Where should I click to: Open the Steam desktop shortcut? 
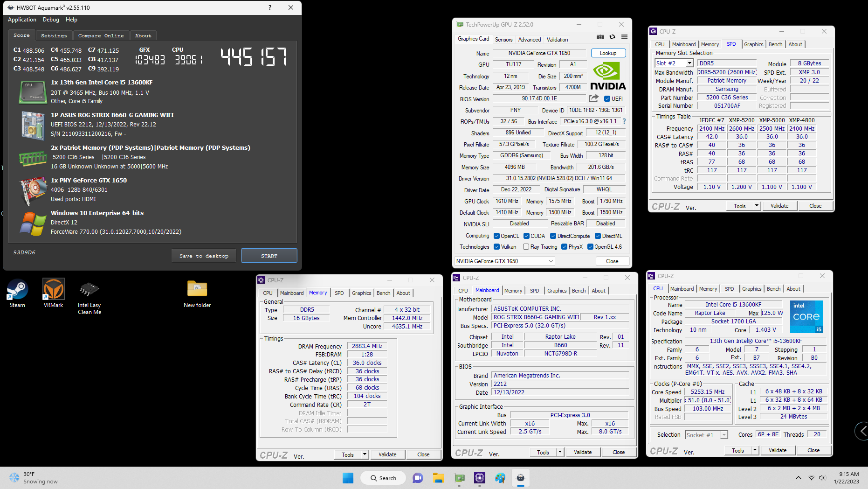(x=17, y=293)
